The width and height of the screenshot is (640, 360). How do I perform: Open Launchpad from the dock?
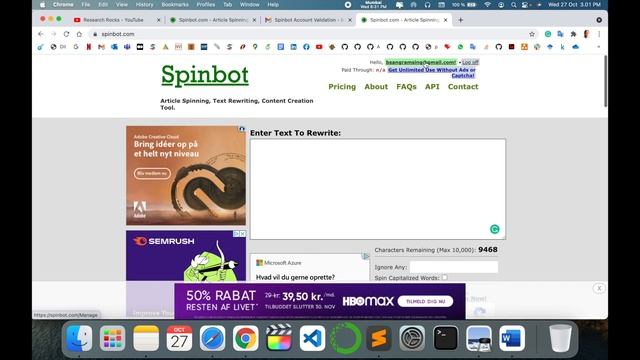pyautogui.click(x=113, y=338)
